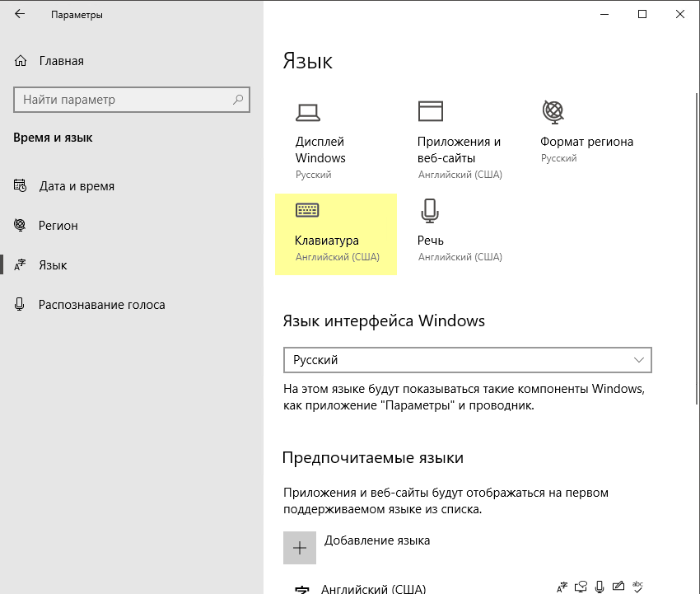
Task: Open the Приложения и веб-сайты tile
Action: coord(460,141)
